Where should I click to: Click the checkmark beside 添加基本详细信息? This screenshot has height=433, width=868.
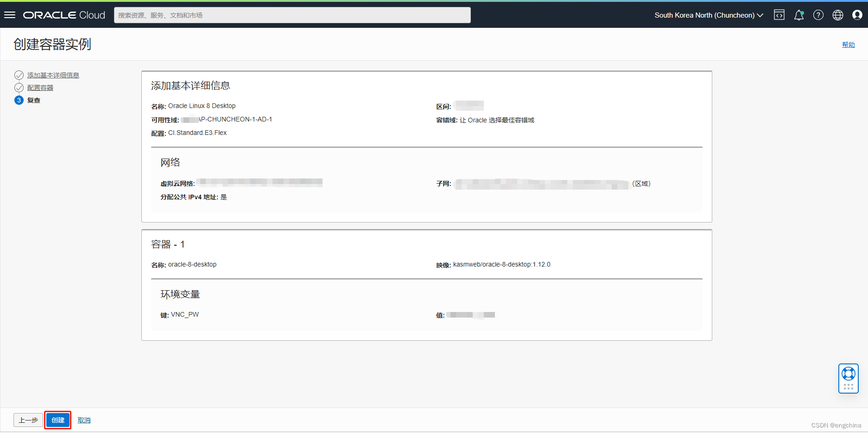pyautogui.click(x=19, y=75)
